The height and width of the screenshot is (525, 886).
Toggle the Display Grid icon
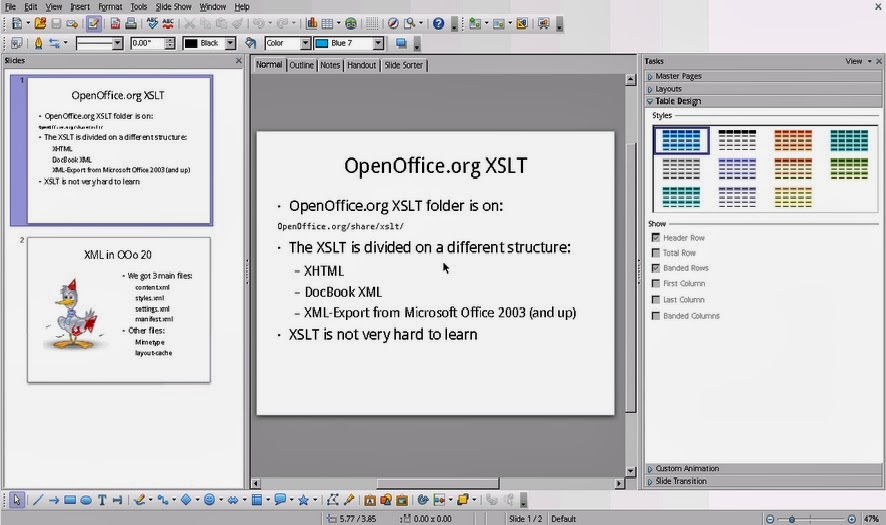click(372, 24)
